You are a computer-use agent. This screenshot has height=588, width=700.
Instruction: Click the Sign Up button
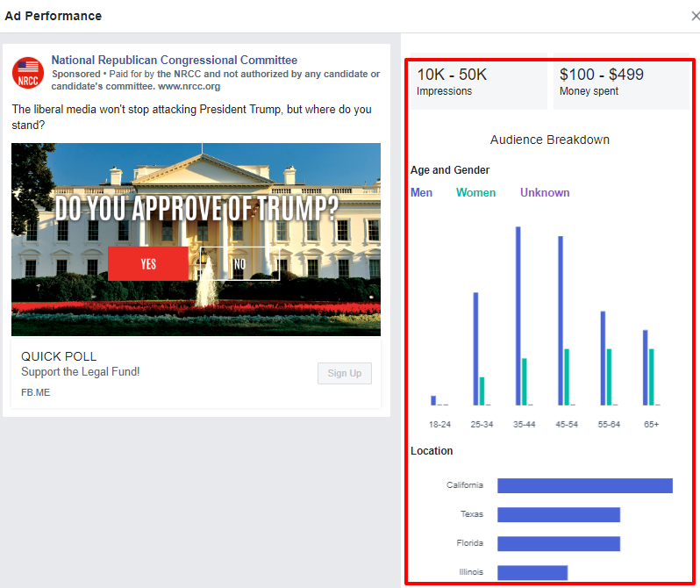[x=344, y=373]
